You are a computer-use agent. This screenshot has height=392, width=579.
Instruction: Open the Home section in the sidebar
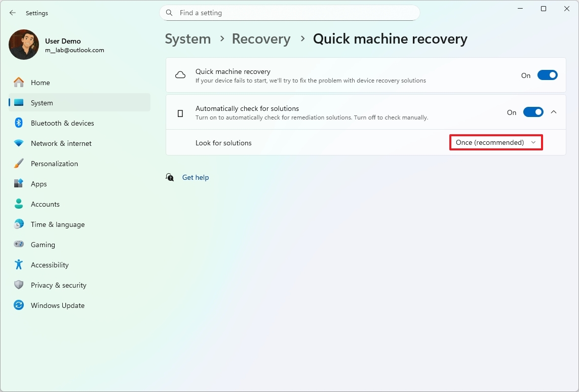coord(40,82)
